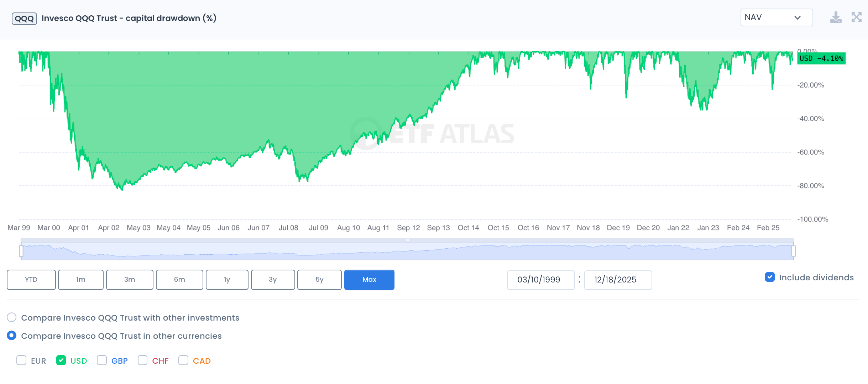
Task: Click the QQQ ticker badge
Action: [x=24, y=19]
